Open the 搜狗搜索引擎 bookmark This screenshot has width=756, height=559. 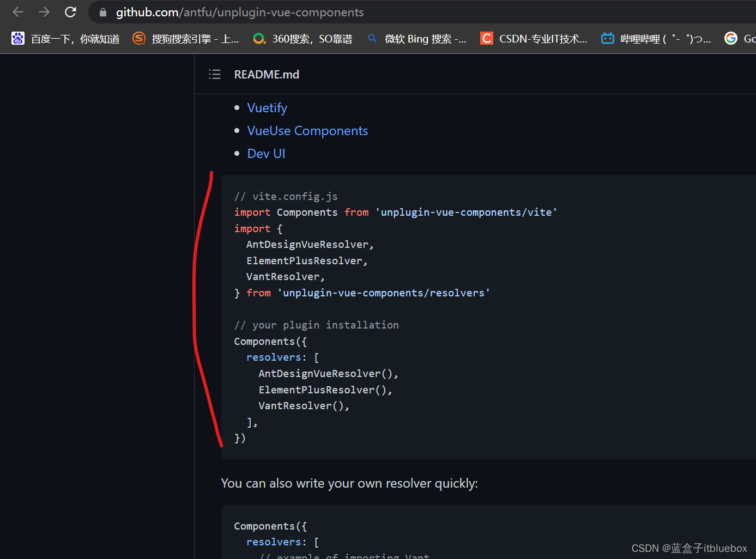click(195, 39)
